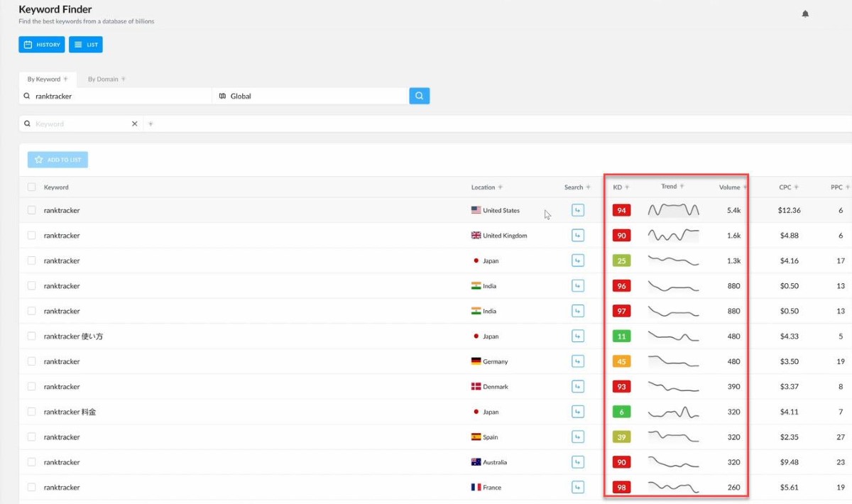
Task: Click the Search column header
Action: pos(577,187)
